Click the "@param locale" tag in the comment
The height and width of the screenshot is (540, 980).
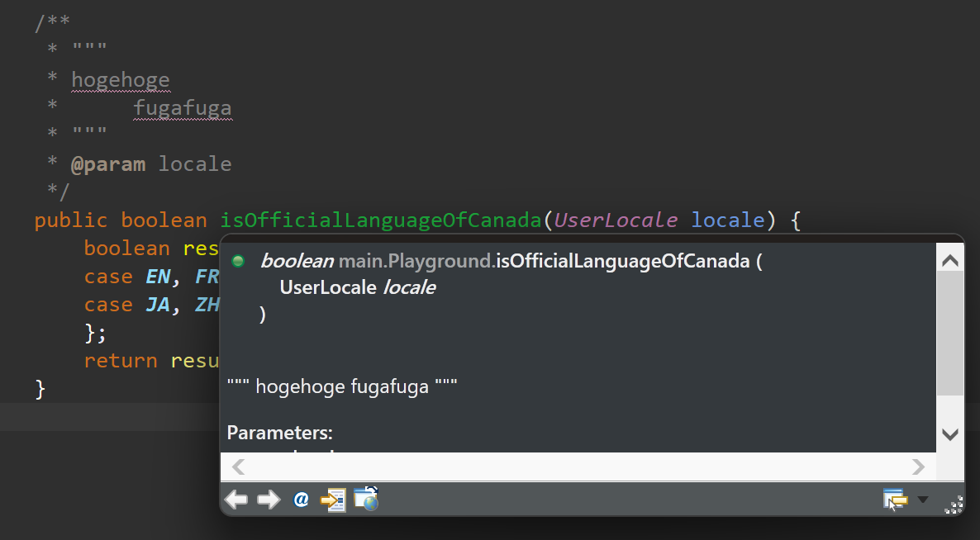[109, 163]
